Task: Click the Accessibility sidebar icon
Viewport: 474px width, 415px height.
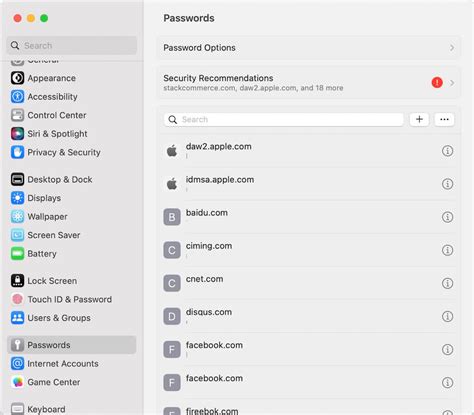Action: (17, 97)
